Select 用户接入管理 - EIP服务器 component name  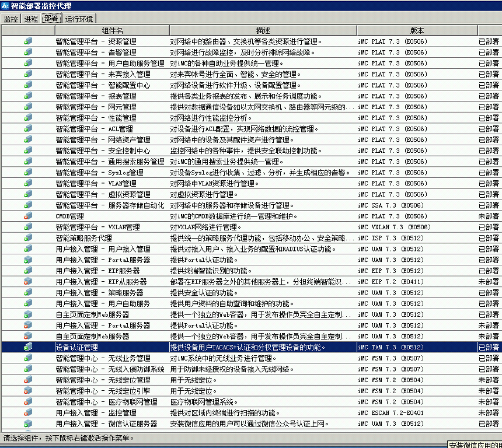point(97,271)
